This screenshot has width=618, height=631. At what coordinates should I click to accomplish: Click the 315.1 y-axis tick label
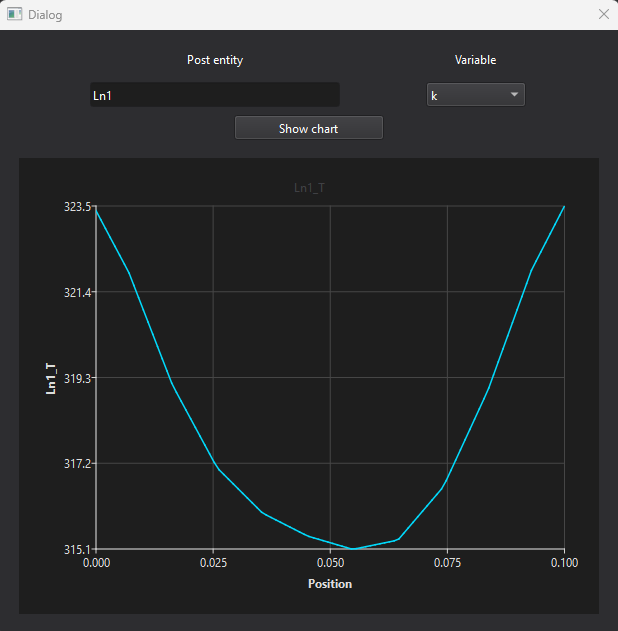[77, 549]
